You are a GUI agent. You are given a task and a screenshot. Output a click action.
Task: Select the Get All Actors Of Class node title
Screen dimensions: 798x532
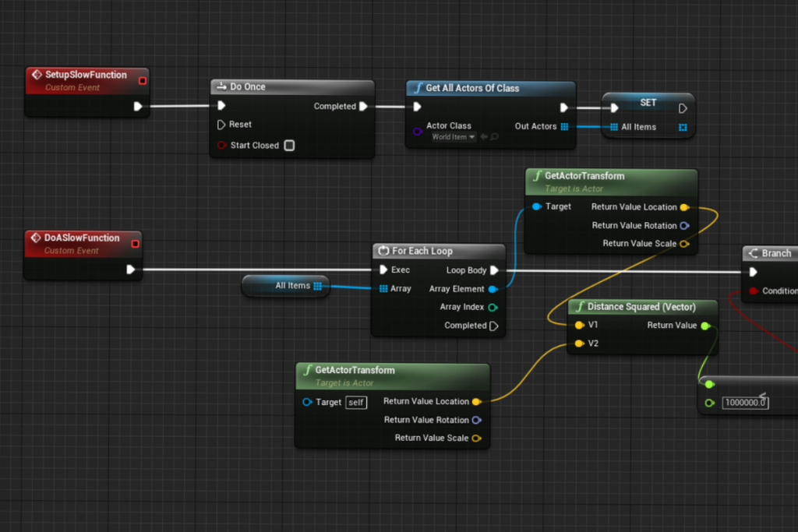point(472,88)
